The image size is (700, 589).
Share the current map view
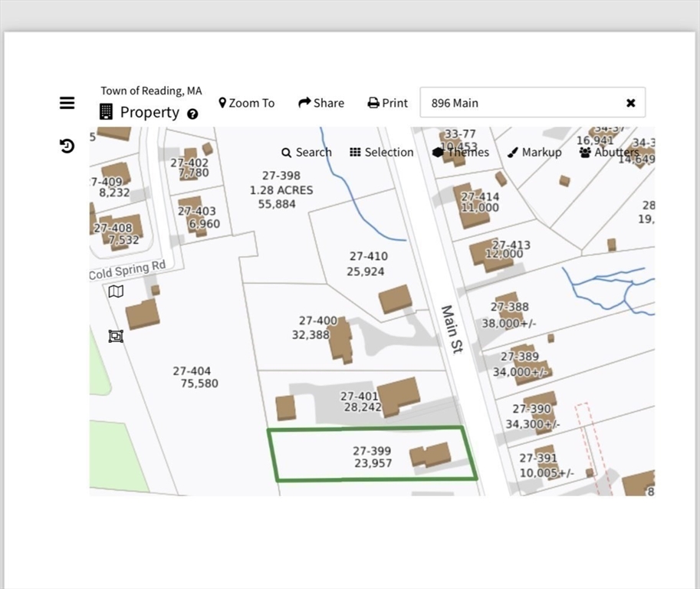coord(321,103)
